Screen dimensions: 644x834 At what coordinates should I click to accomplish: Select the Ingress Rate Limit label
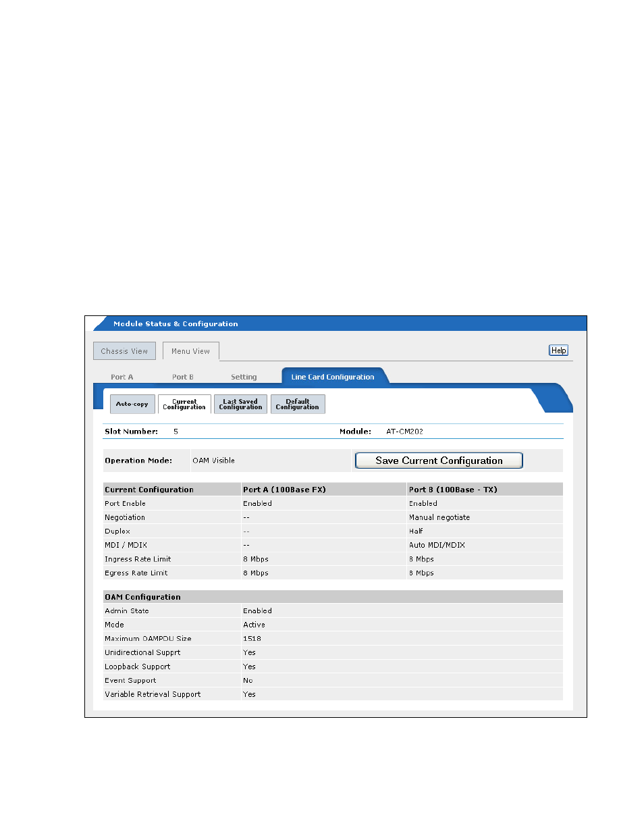coord(138,559)
